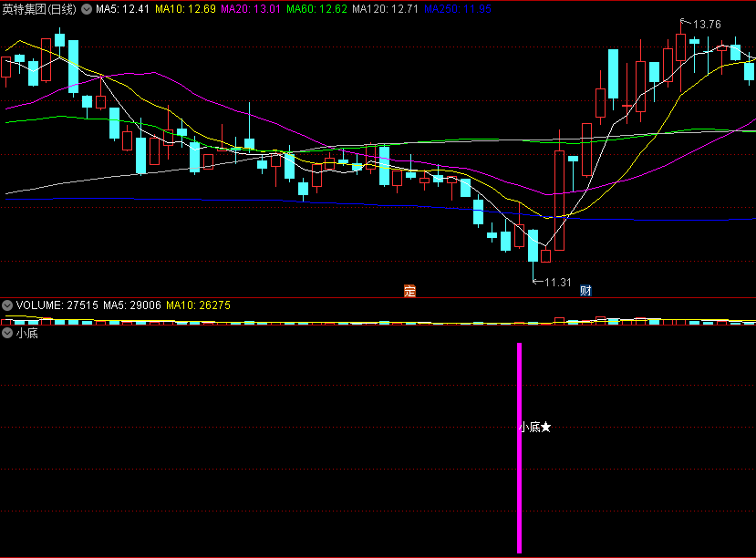756x558 pixels.
Task: Click the 小底★ signal marker
Action: [535, 427]
